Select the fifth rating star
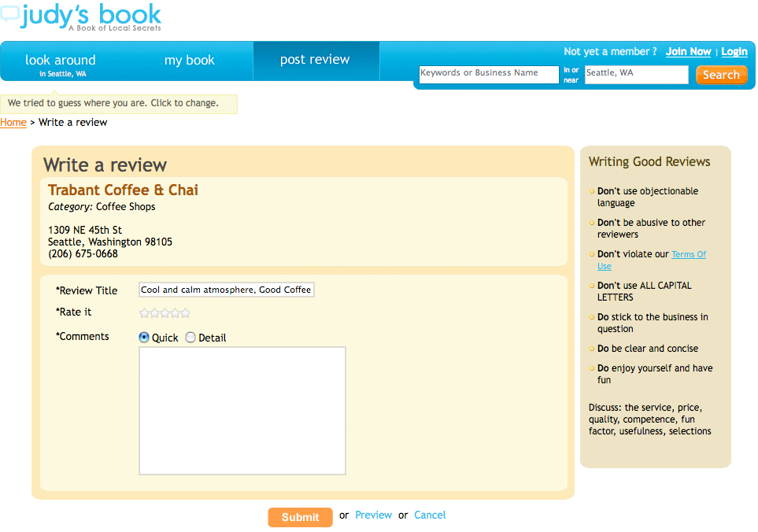758x532 pixels. pos(185,313)
